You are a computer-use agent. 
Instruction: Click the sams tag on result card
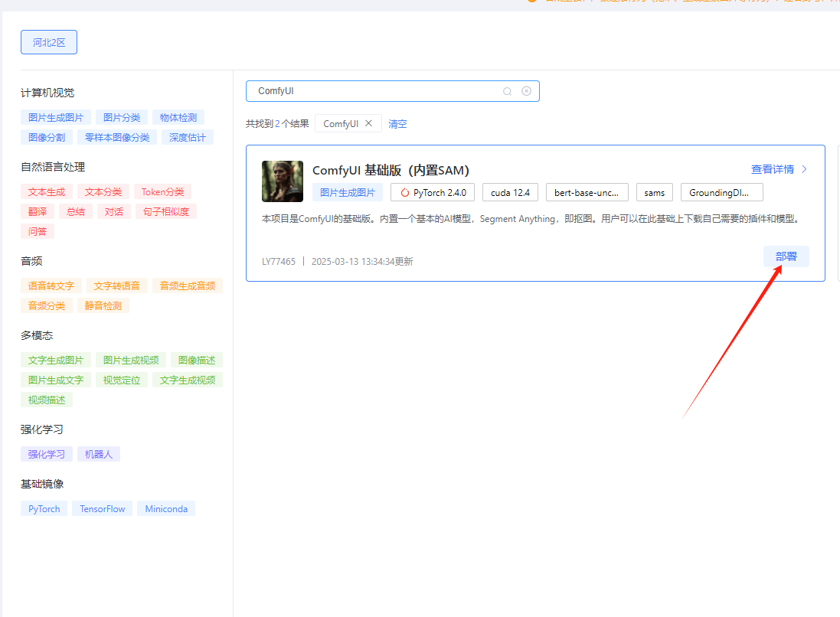pos(654,192)
